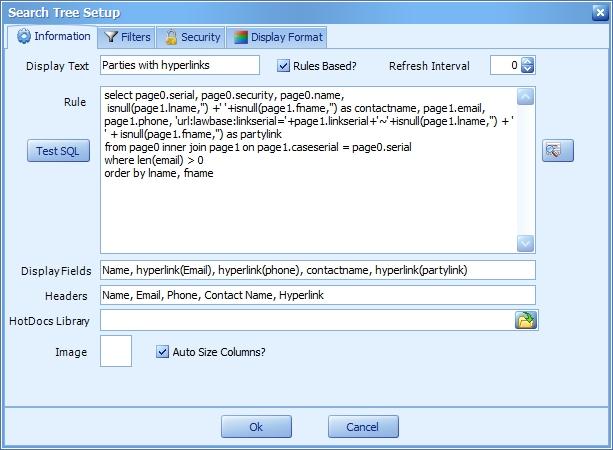Switch to the Filters tab
Viewport: 613px width, 450px height.
coord(127,38)
